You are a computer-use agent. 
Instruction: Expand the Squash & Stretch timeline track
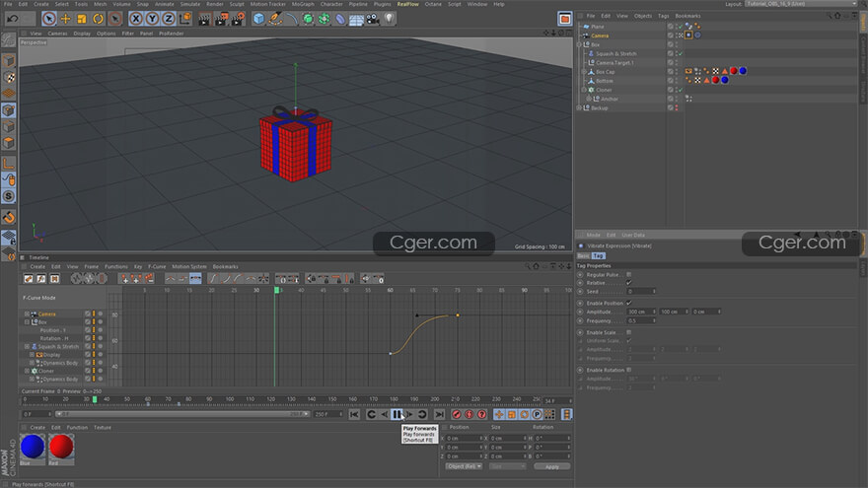[27, 346]
